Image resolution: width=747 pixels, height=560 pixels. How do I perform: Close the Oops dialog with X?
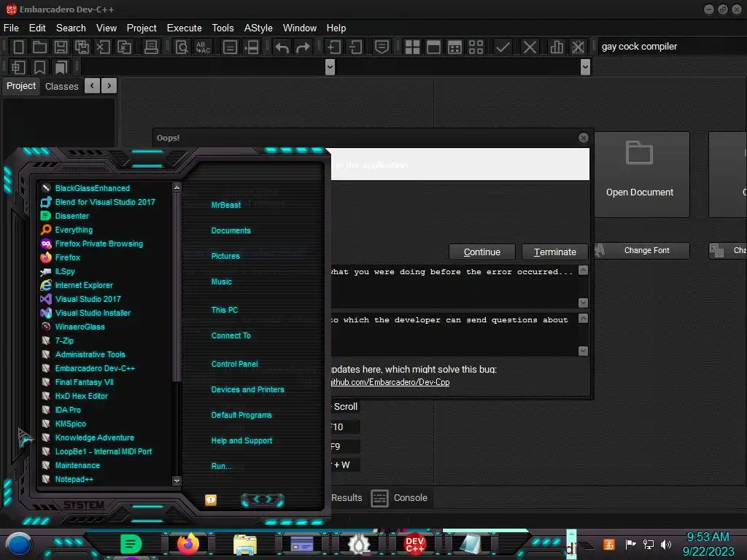pos(583,138)
